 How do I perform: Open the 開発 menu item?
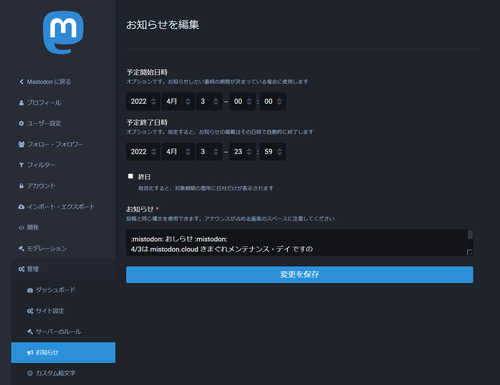point(63,227)
